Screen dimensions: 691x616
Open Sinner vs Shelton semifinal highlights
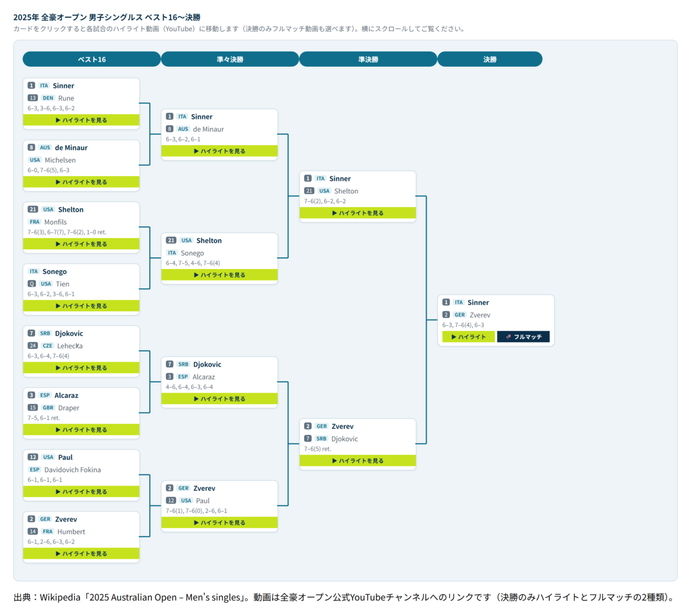coord(358,213)
